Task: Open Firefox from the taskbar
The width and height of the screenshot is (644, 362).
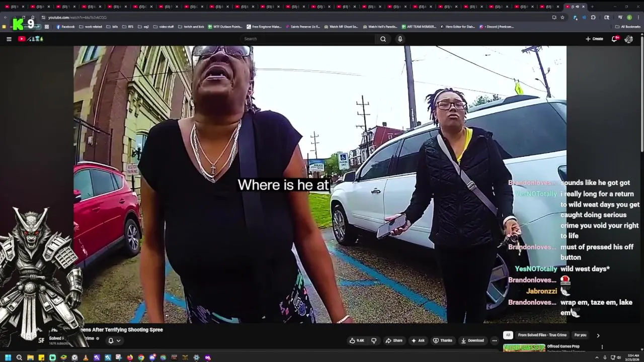Action: [x=130, y=357]
